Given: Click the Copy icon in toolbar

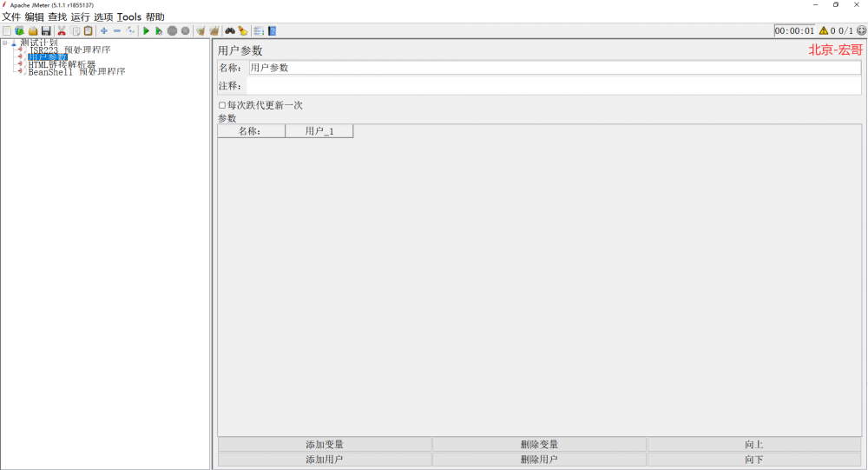Looking at the screenshot, I should click(x=76, y=31).
